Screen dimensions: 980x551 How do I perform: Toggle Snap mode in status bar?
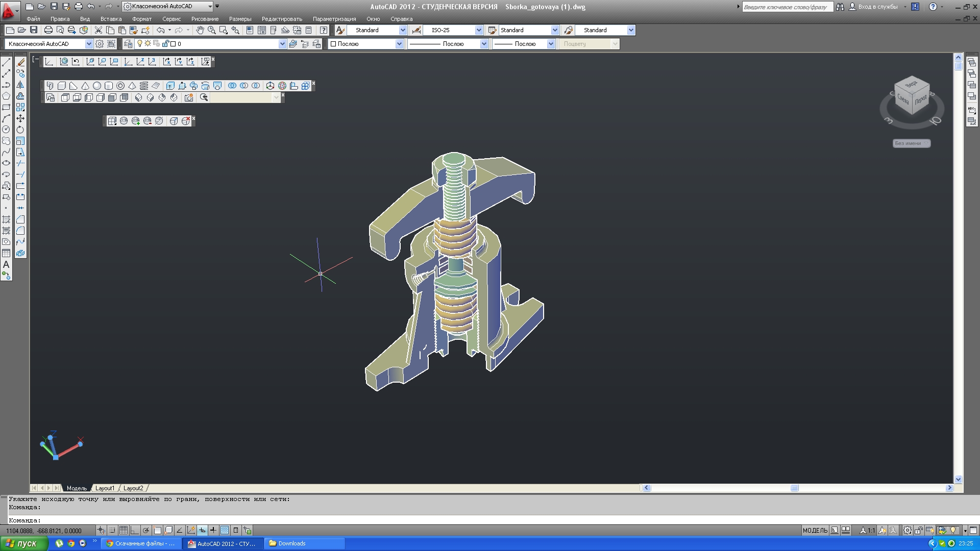[112, 531]
